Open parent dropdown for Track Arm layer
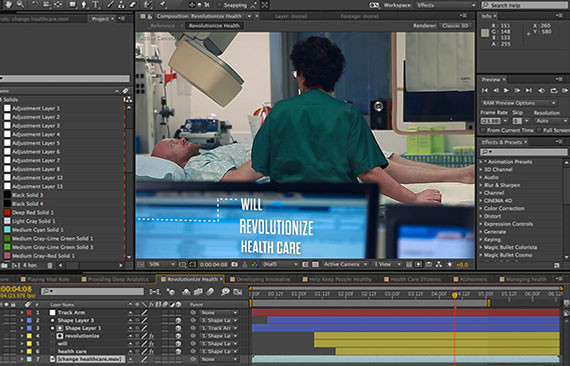This screenshot has height=366, width=570. pyautogui.click(x=219, y=313)
